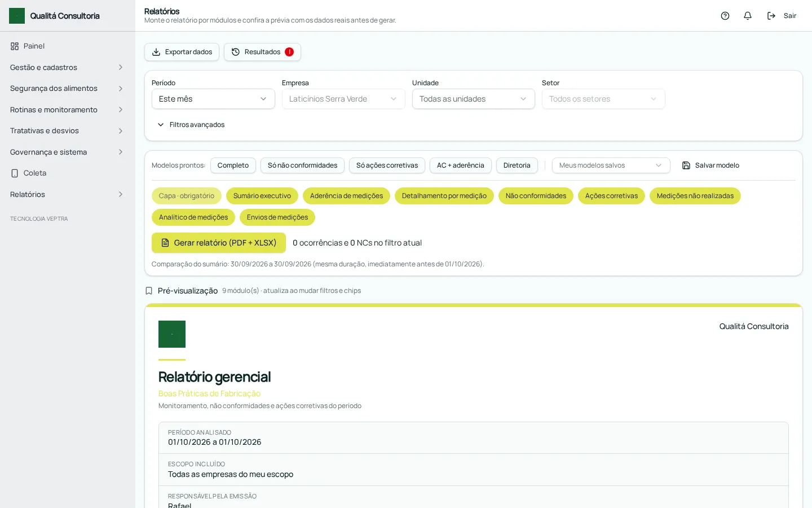This screenshot has width=812, height=508.
Task: Open the help question-mark icon
Action: (725, 16)
